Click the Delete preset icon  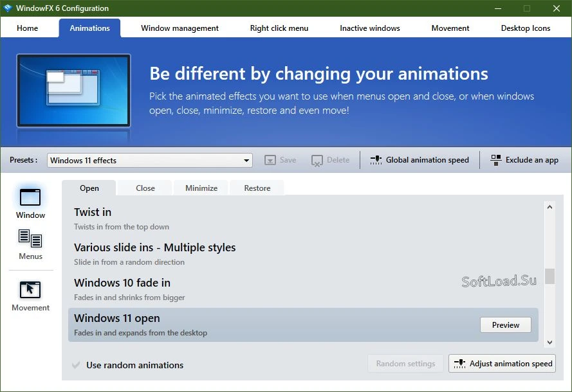click(317, 160)
